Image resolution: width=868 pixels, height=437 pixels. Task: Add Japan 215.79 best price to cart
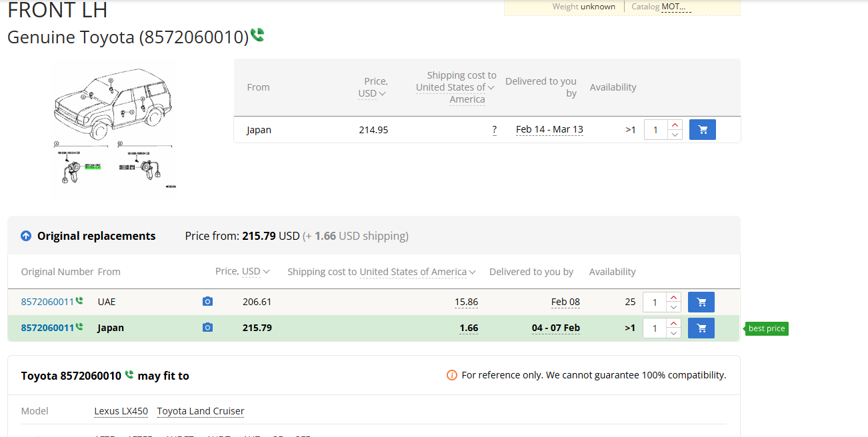click(x=701, y=328)
